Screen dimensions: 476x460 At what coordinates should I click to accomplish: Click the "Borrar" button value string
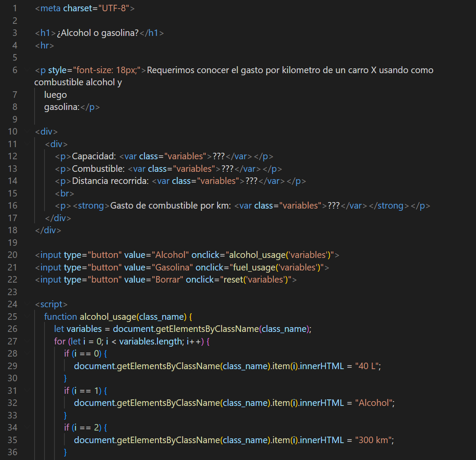coord(167,280)
